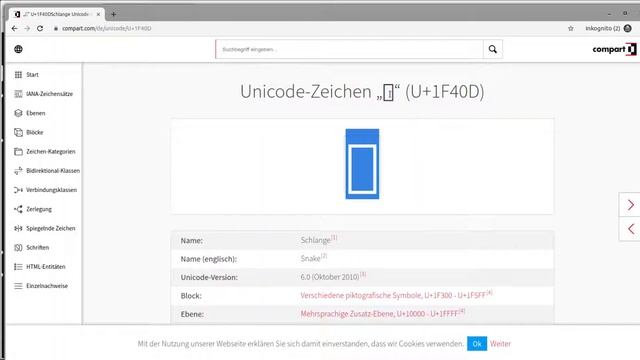Click the Blöcke sidebar icon
The width and height of the screenshot is (640, 360).
(x=18, y=132)
